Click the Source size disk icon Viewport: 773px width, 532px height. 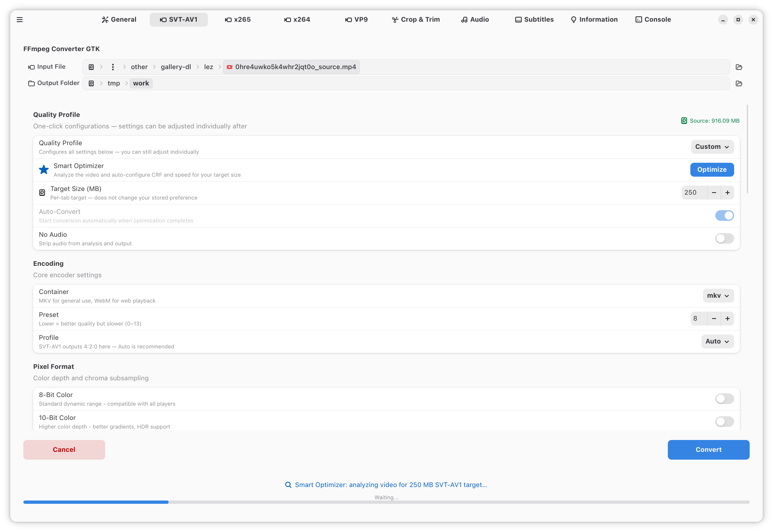684,121
